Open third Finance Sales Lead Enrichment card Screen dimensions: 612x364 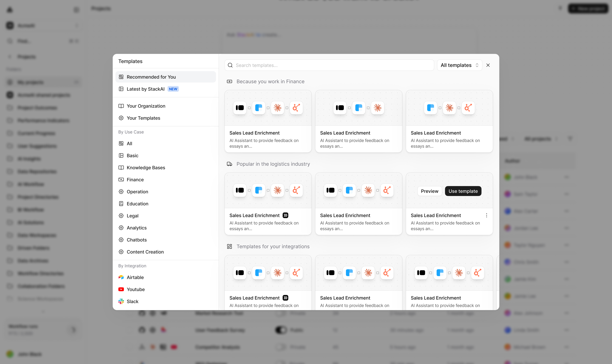(x=449, y=121)
